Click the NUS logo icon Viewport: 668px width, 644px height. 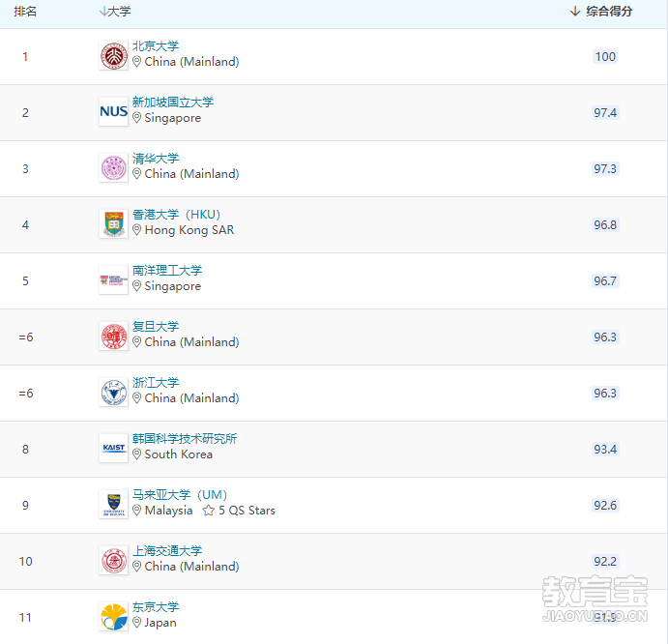coord(113,112)
